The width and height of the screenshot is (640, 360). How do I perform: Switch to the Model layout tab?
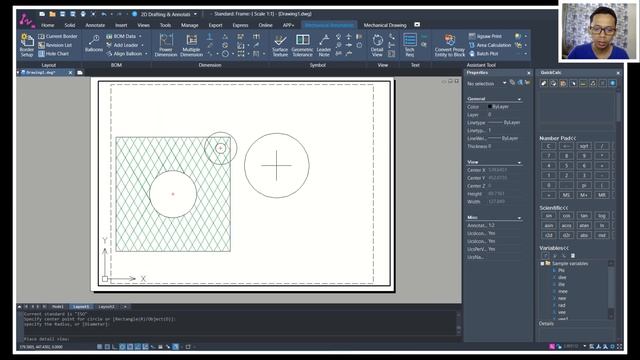tap(58, 307)
